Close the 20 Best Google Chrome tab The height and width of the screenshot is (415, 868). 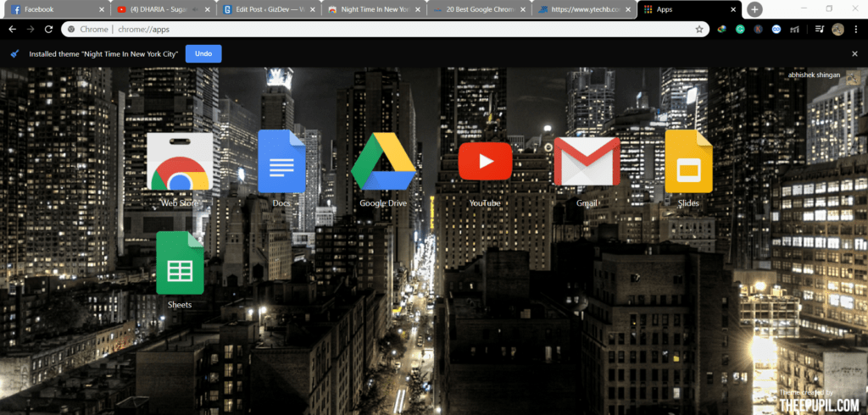(x=522, y=9)
